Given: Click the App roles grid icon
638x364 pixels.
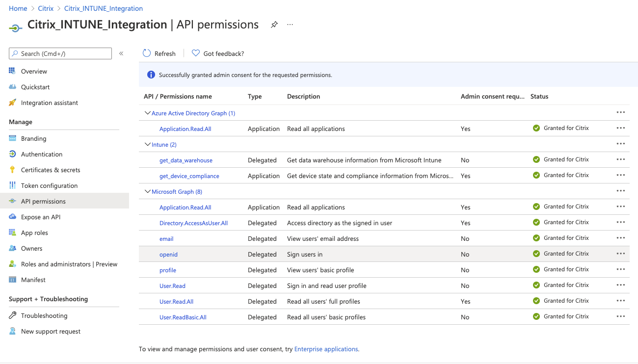Looking at the screenshot, I should coord(12,233).
